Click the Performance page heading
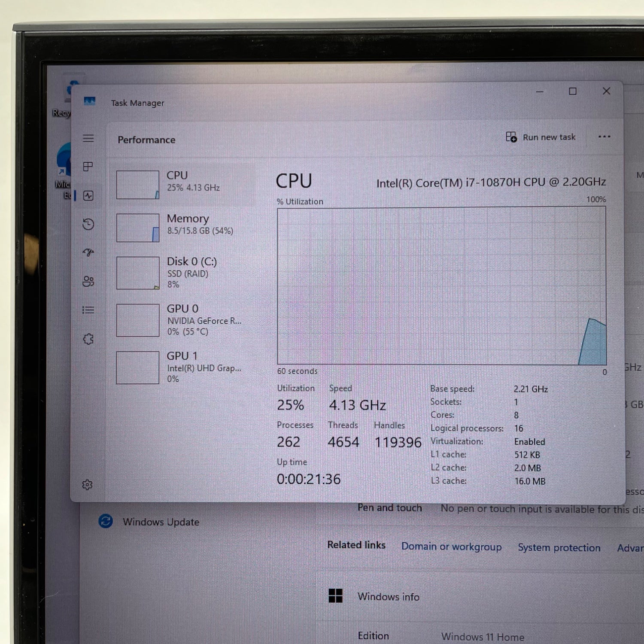The height and width of the screenshot is (644, 644). click(x=146, y=140)
